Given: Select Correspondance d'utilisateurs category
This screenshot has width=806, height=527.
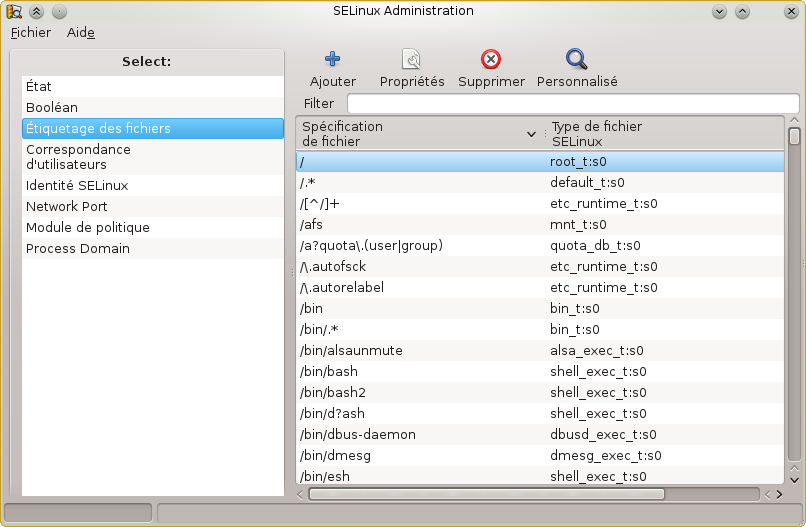Looking at the screenshot, I should (x=153, y=157).
